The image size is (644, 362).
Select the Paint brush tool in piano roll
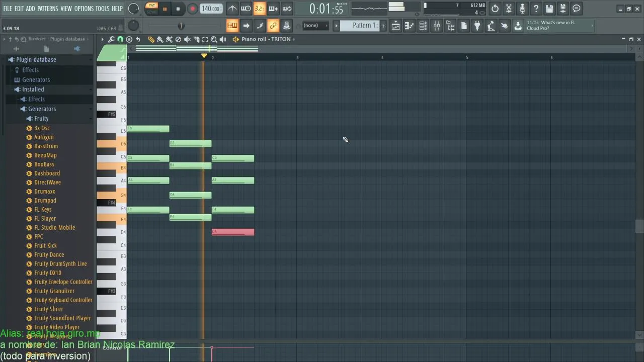pyautogui.click(x=160, y=39)
